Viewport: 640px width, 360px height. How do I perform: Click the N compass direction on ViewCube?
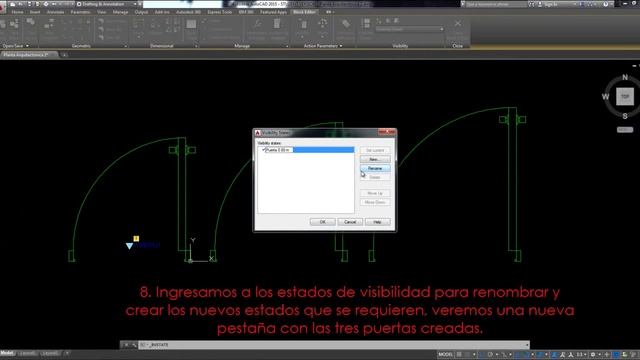tap(625, 77)
